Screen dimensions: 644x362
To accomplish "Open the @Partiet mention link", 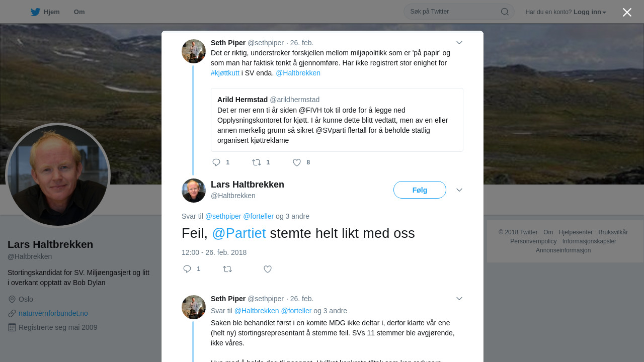I will click(239, 233).
